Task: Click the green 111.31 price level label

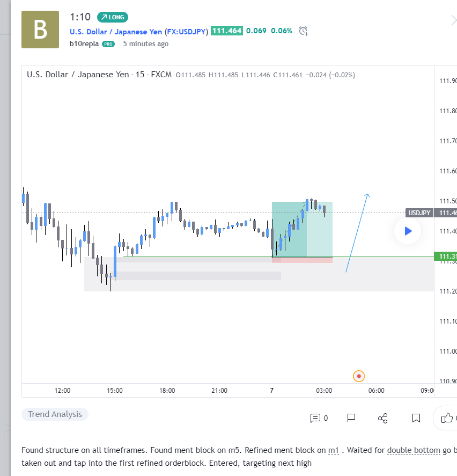Action: pos(446,256)
